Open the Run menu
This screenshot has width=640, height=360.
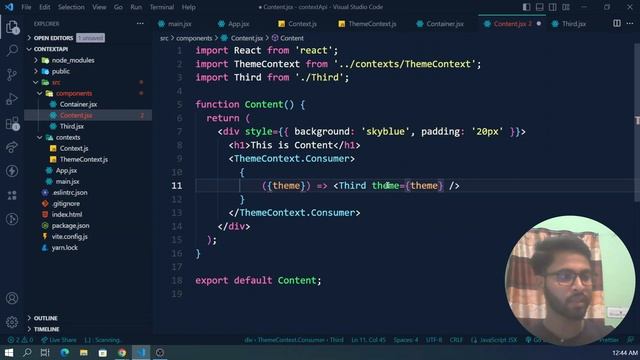click(x=136, y=7)
